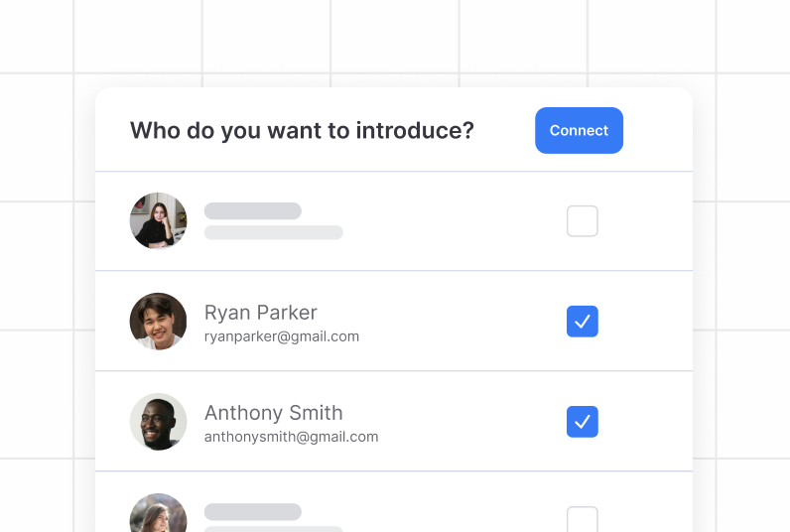Click the first contact's avatar of a woman sitting
The height and width of the screenshot is (532, 790).
pos(158,220)
